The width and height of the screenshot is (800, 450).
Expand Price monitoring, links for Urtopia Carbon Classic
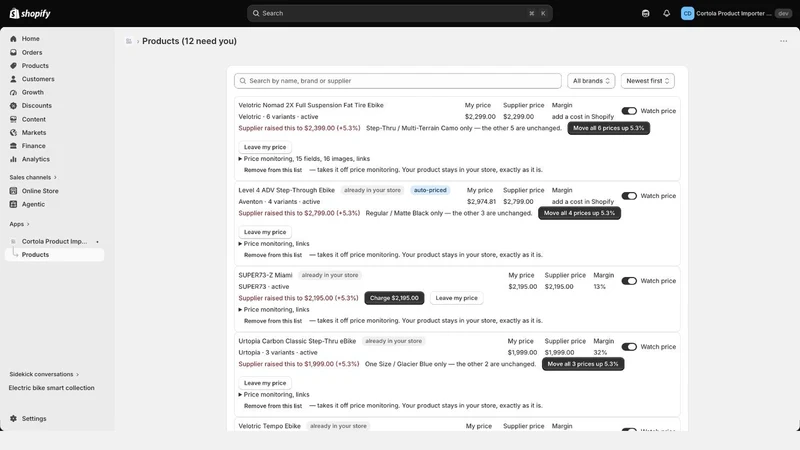coord(273,394)
